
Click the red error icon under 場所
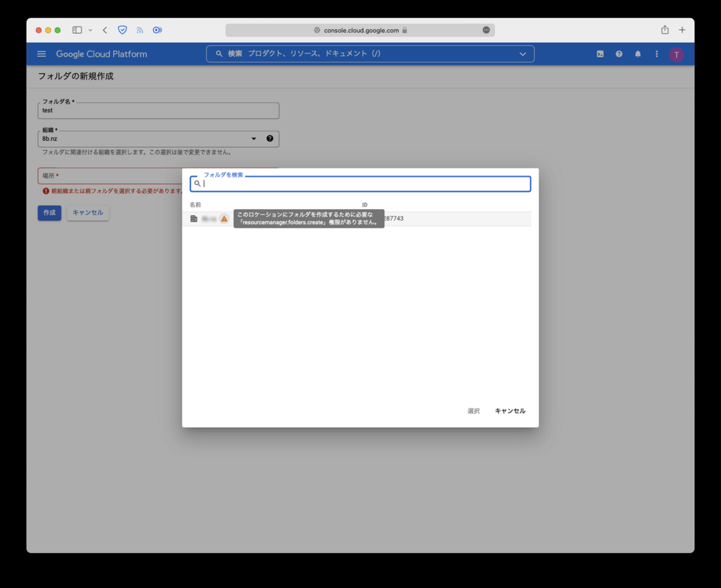[46, 191]
